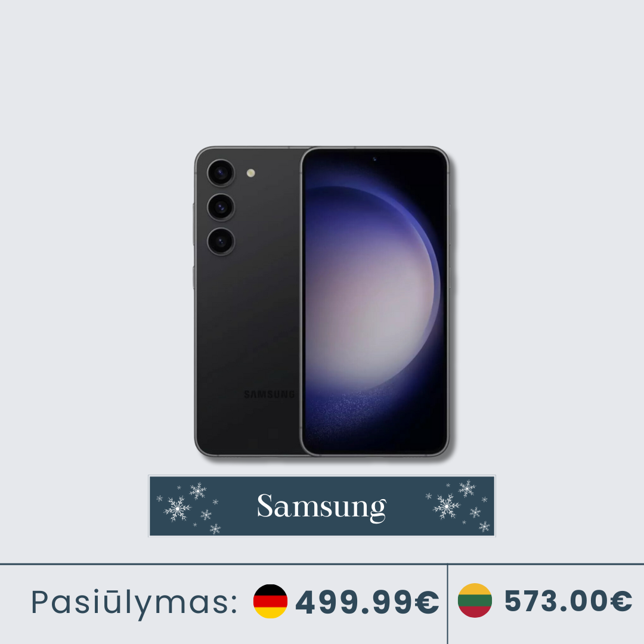Image resolution: width=644 pixels, height=644 pixels.
Task: Click the 573.00€ Lithuanian price
Action: 568,601
